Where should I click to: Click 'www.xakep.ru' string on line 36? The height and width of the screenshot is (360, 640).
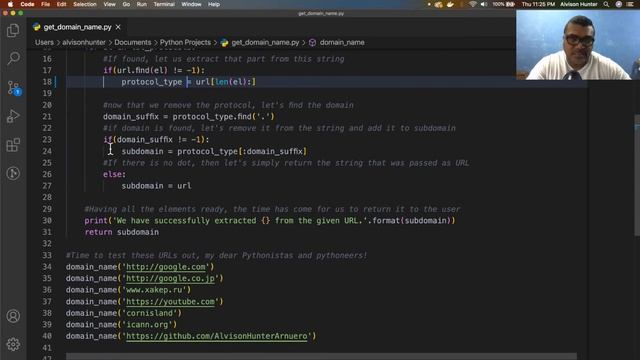(x=156, y=290)
